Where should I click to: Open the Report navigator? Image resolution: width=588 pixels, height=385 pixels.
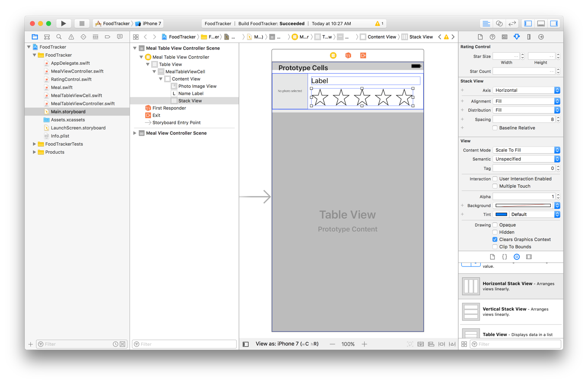[x=120, y=37]
